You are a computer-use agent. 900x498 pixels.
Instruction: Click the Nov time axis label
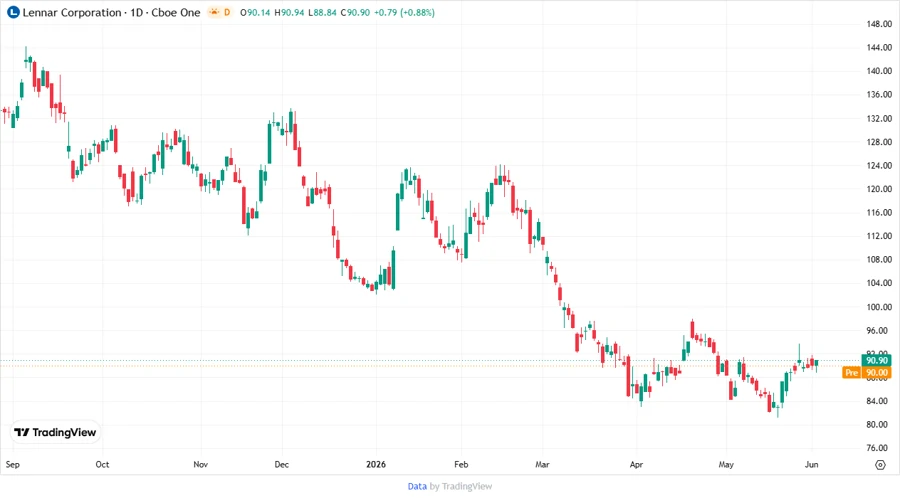(200, 464)
